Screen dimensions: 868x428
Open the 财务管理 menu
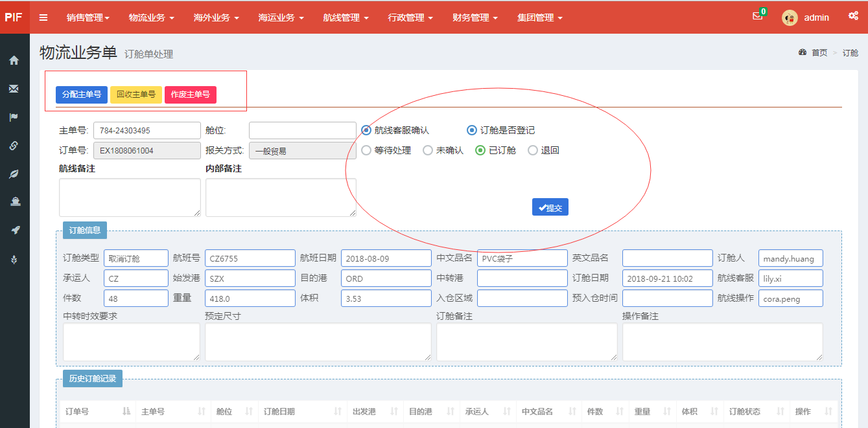click(x=476, y=17)
